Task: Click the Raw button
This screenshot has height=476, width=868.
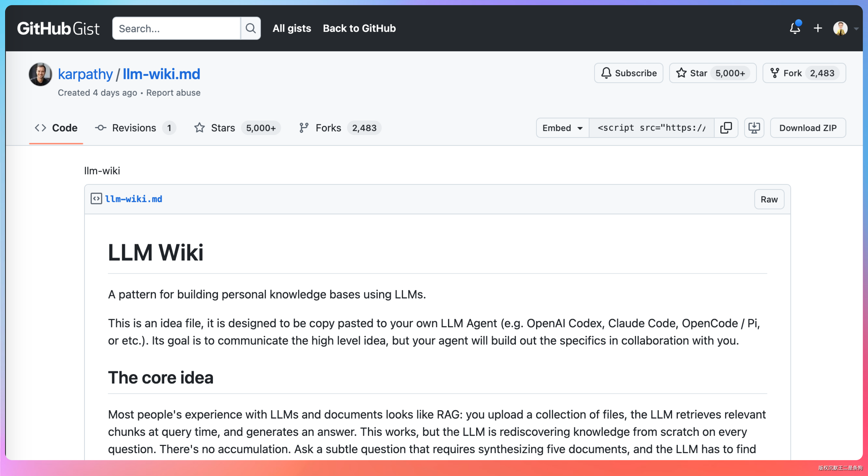Action: coord(769,199)
